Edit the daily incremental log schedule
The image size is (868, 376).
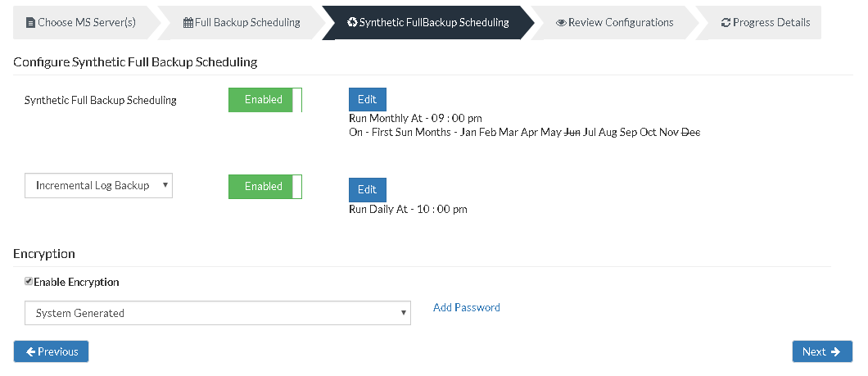(x=368, y=189)
